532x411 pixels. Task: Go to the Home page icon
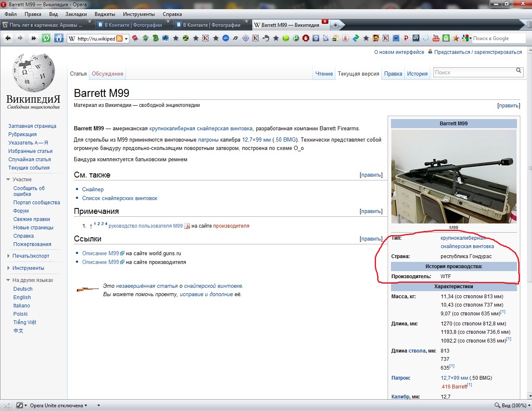point(59,38)
